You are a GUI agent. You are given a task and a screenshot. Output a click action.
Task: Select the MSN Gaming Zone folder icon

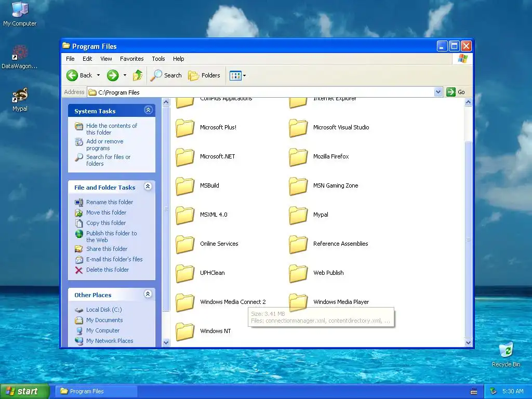[x=298, y=187]
